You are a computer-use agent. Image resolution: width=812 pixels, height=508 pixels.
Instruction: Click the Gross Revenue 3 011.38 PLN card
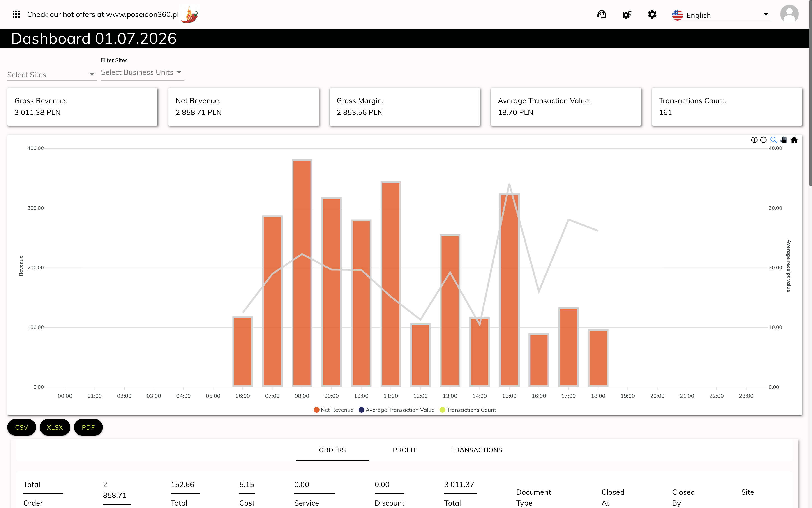[x=82, y=107]
